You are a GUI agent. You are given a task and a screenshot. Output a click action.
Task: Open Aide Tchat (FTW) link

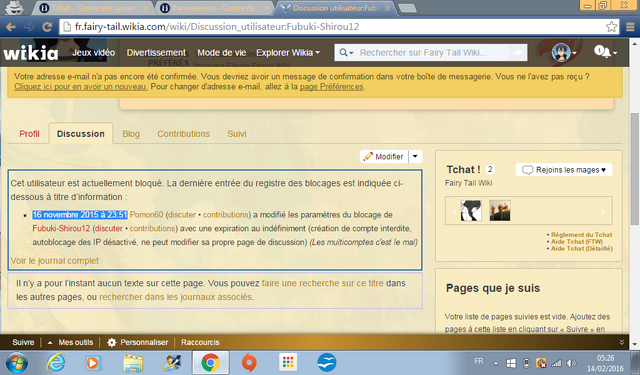(577, 242)
